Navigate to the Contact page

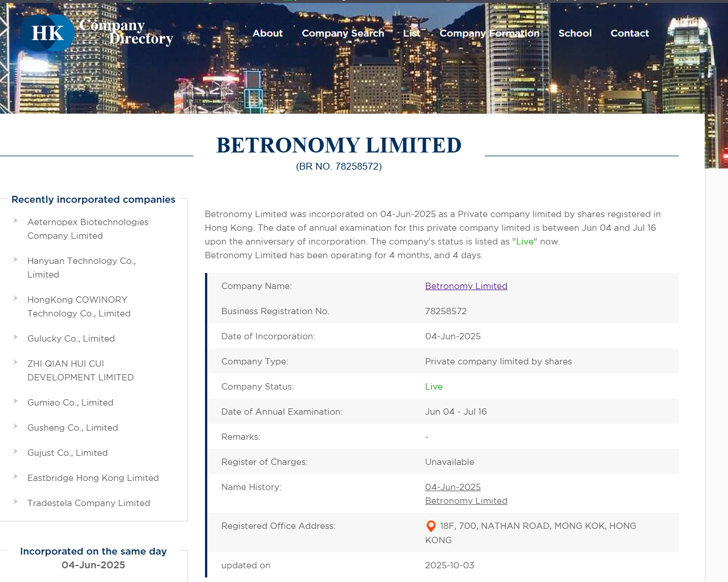click(629, 33)
